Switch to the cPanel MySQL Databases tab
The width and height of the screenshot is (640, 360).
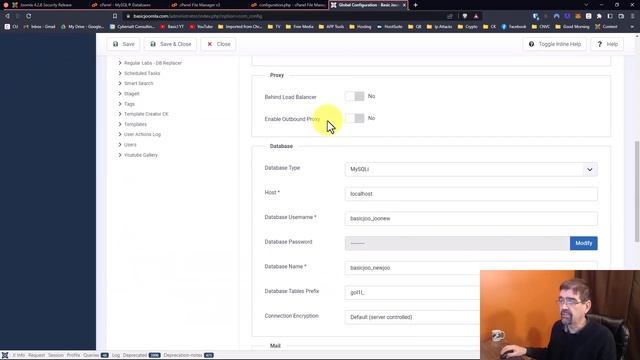click(124, 5)
